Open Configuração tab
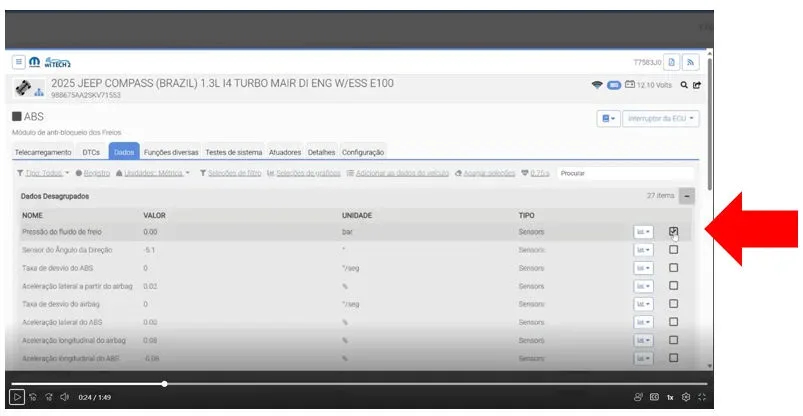The height and width of the screenshot is (416, 803). pos(363,152)
